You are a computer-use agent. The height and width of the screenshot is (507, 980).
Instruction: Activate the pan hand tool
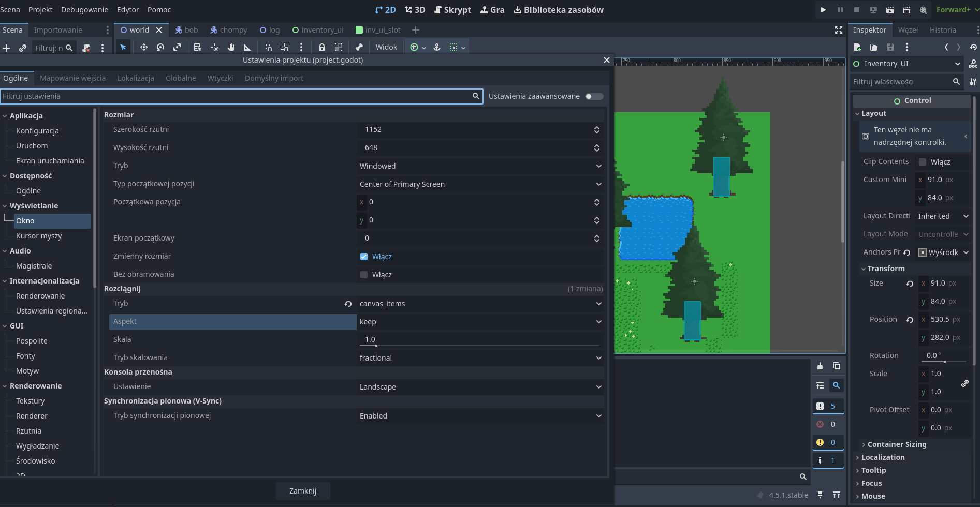[x=231, y=47]
